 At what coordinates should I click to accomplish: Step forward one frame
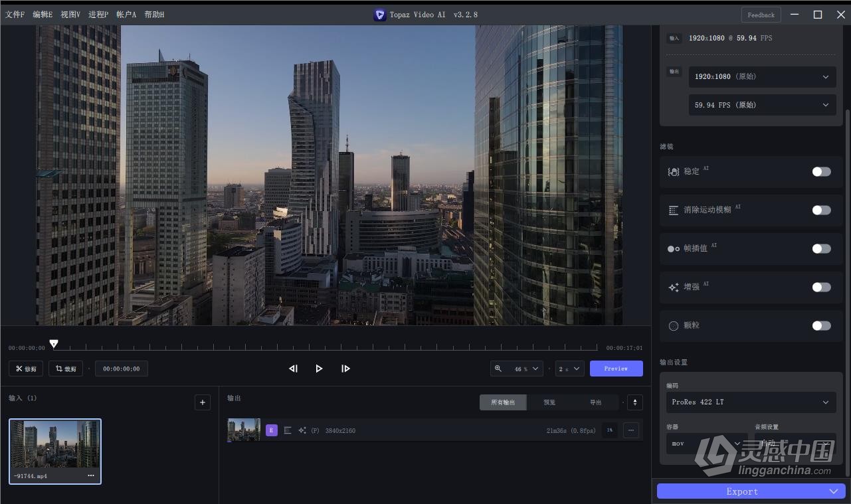(345, 369)
